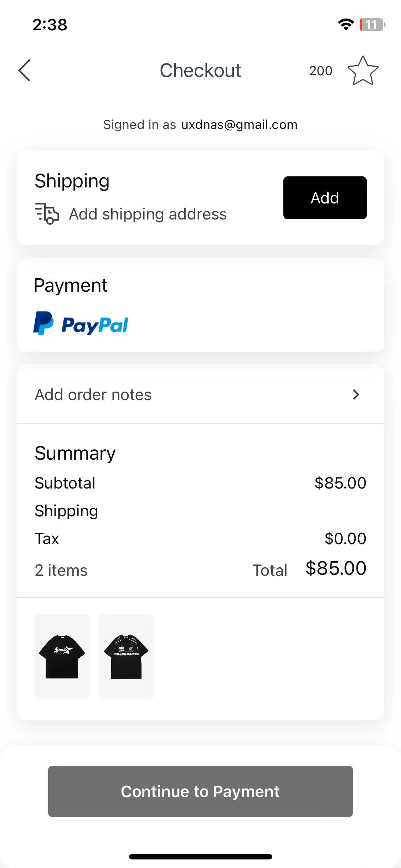The width and height of the screenshot is (401, 868).
Task: View the second racing t-shirt thumbnail
Action: [126, 656]
